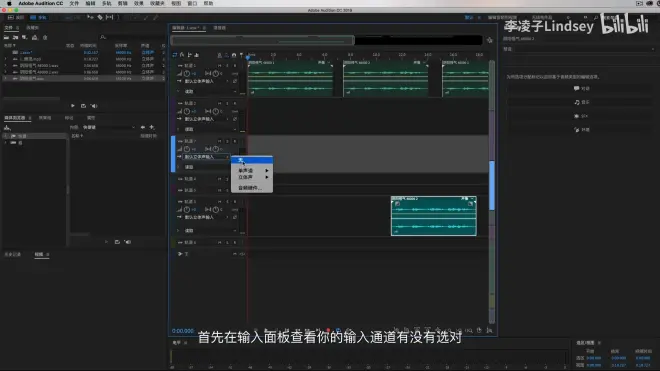660x371 pixels.
Task: Switch to Multitrack view button in top toolbar
Action: coord(38,18)
